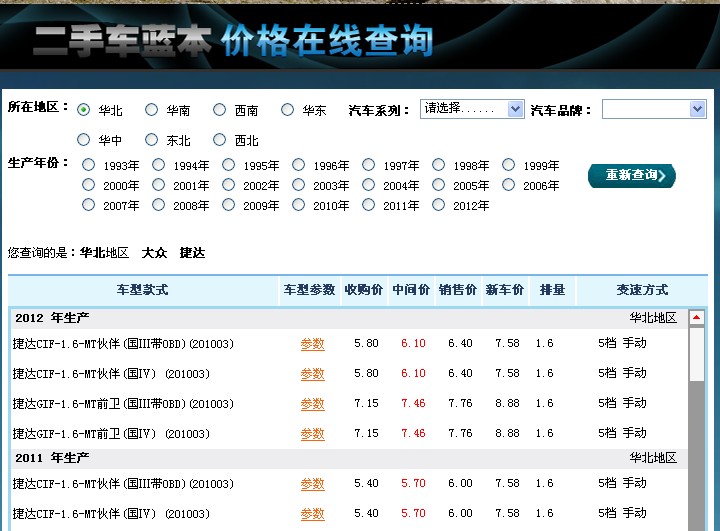Select production year 2004年
The width and height of the screenshot is (720, 531).
[x=368, y=185]
